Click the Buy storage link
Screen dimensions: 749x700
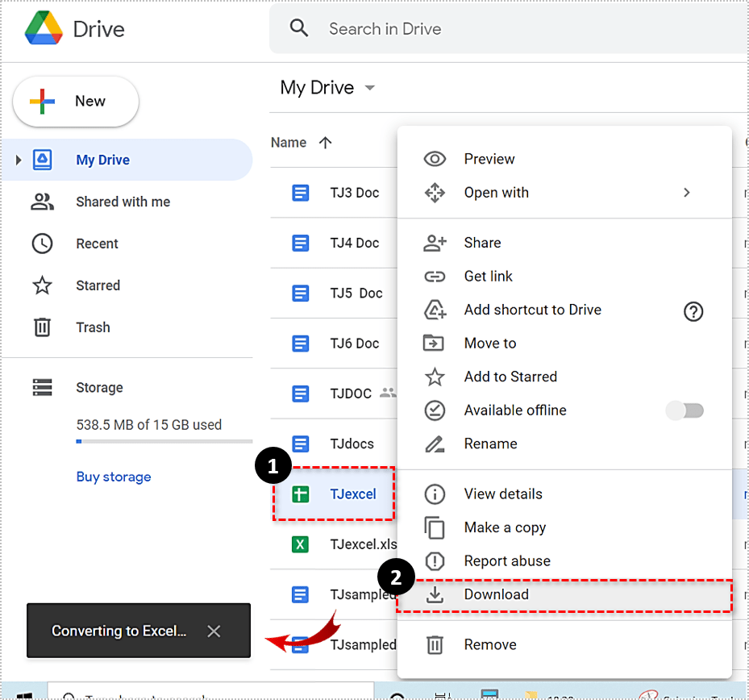click(114, 477)
